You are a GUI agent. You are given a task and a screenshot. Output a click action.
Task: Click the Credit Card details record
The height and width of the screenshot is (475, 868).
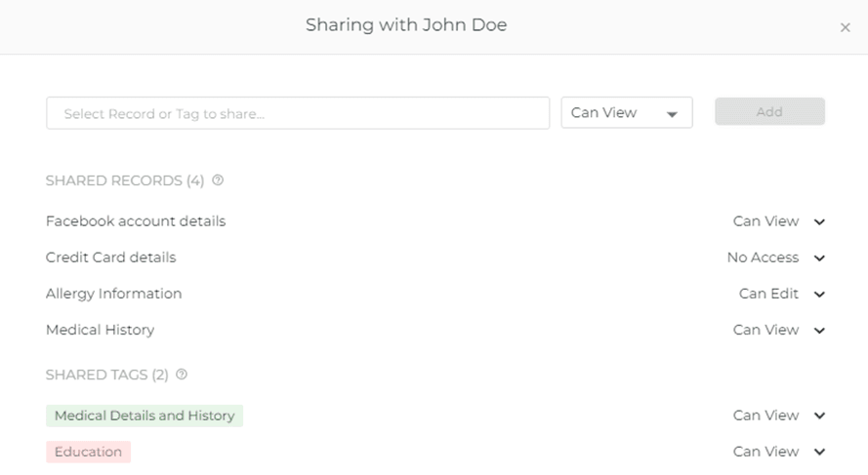tap(110, 257)
